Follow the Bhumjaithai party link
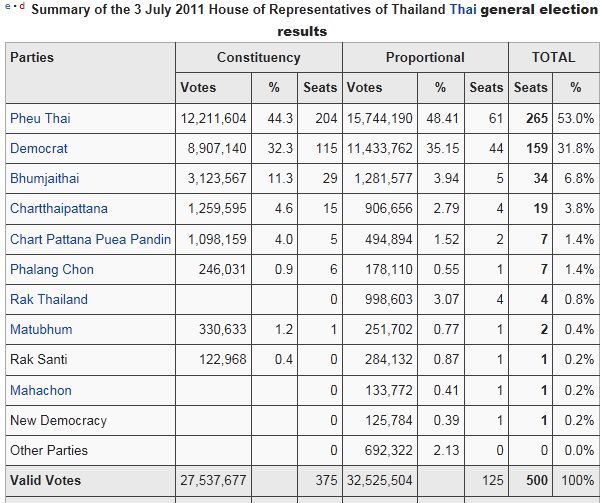The width and height of the screenshot is (604, 503). pyautogui.click(x=45, y=178)
